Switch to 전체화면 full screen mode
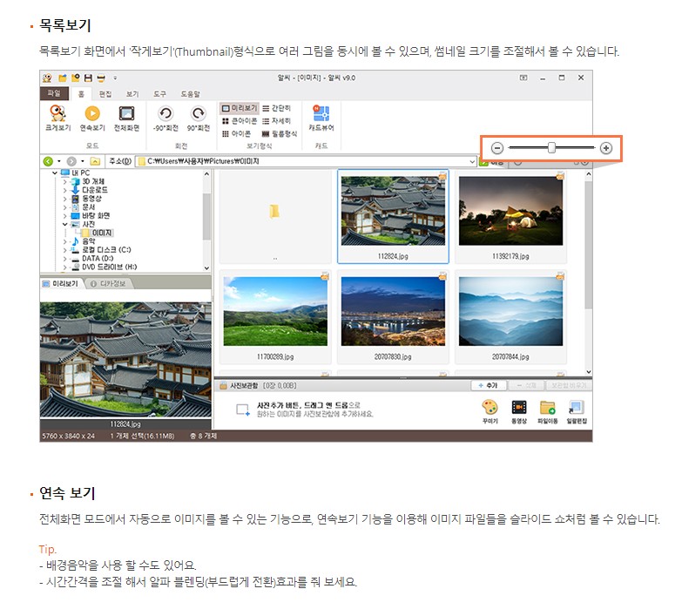Screen dimensions: 682x616 click(126, 118)
